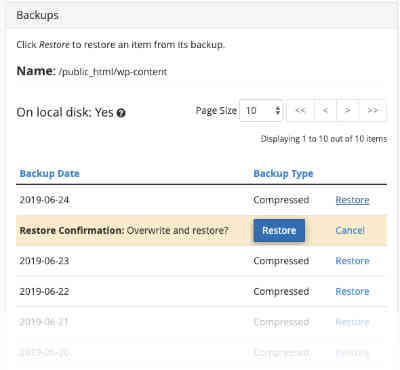The image size is (400, 370).
Task: Click Compressed type in 2019-06-22 row
Action: 281,291
